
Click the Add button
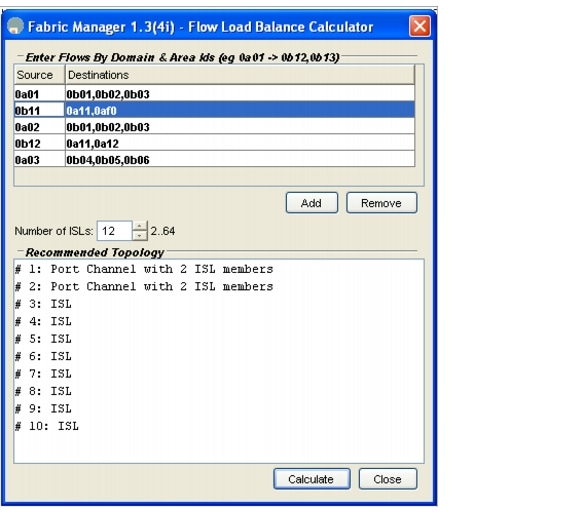(312, 203)
